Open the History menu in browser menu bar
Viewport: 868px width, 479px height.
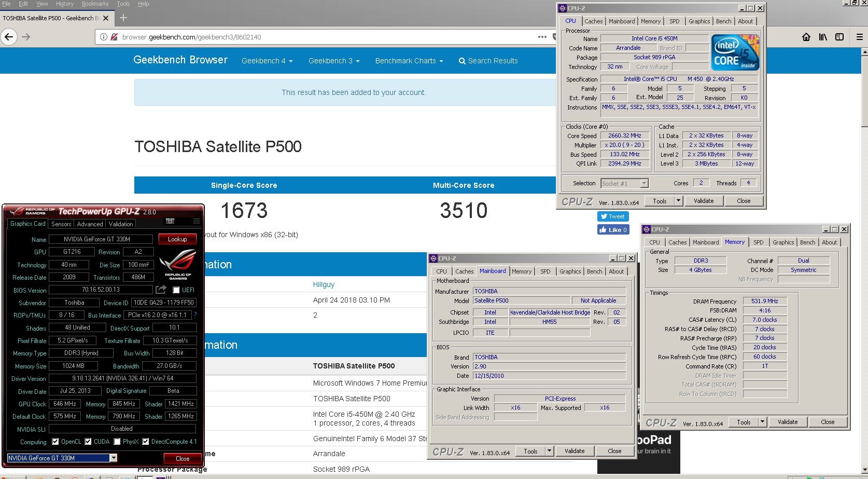click(x=65, y=4)
